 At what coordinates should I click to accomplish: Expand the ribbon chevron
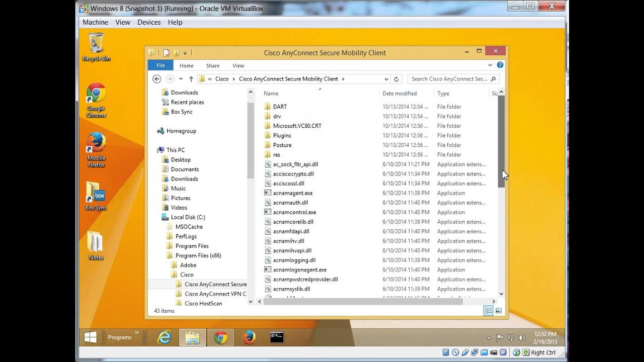[x=490, y=65]
